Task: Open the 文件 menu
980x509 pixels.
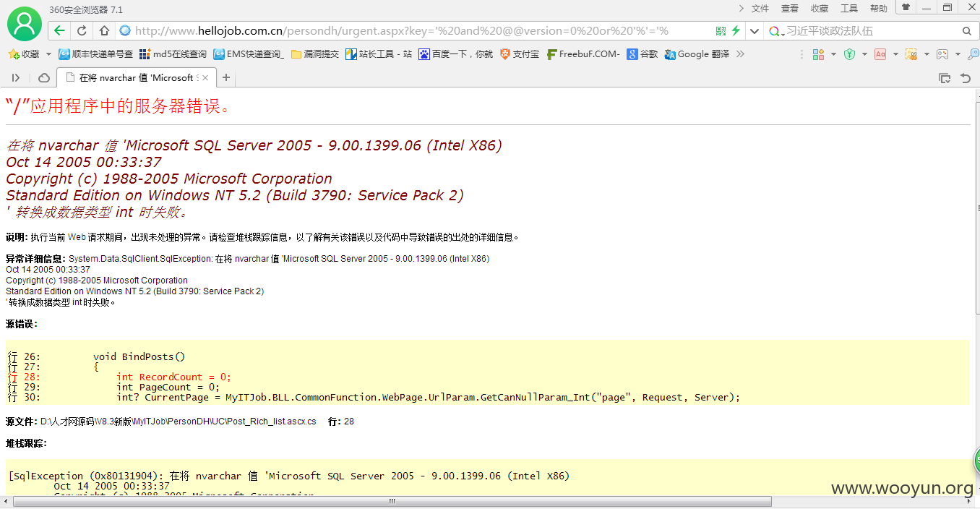Action: pos(760,9)
